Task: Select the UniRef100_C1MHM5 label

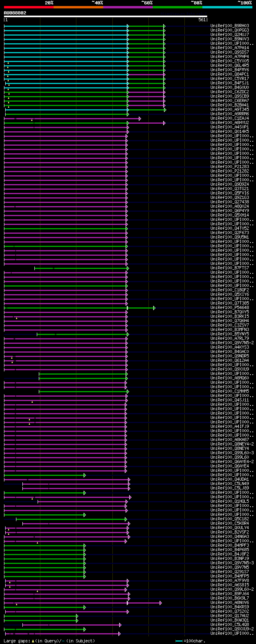Action: coord(230,391)
